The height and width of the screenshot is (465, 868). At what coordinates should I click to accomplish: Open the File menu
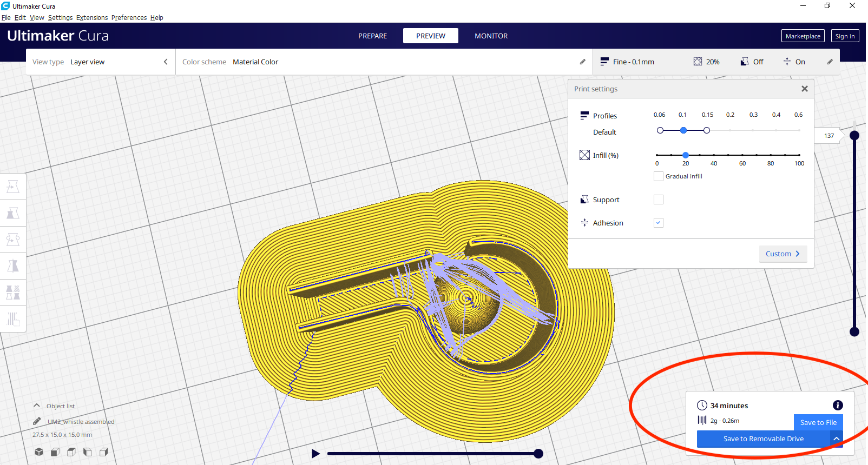click(6, 17)
